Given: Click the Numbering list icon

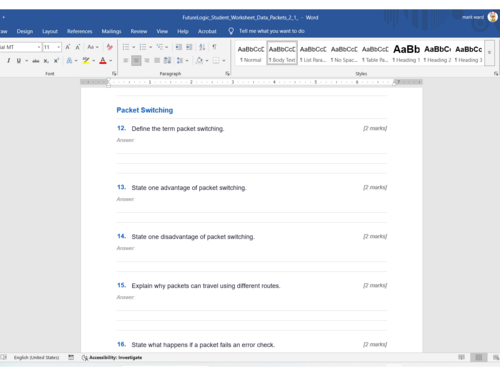Looking at the screenshot, I should [143, 47].
